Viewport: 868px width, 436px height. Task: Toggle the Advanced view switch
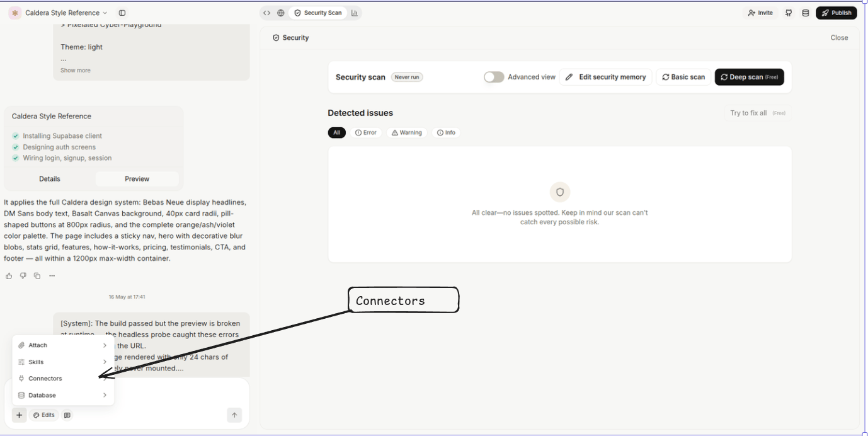[x=494, y=77]
